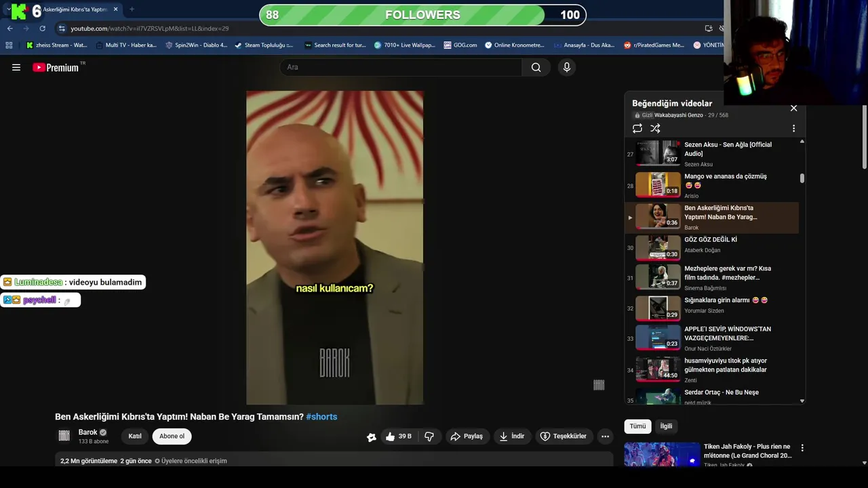The height and width of the screenshot is (488, 868).
Task: Click the Teşekkürler thanks button
Action: pyautogui.click(x=563, y=436)
